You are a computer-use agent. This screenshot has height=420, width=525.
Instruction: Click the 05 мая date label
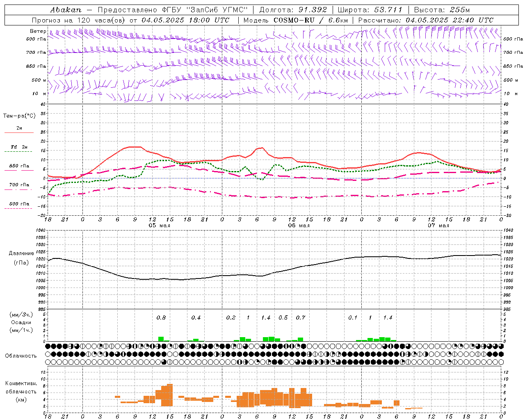coord(160,225)
